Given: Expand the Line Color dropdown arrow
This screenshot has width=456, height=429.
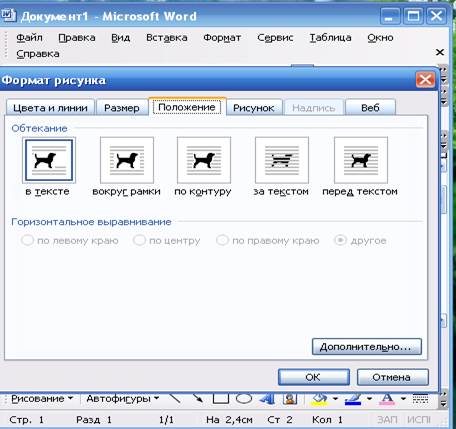Looking at the screenshot, I should 369,399.
